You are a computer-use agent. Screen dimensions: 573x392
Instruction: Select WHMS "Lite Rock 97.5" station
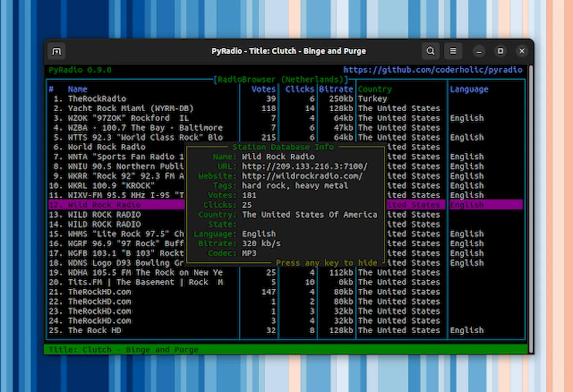point(117,234)
